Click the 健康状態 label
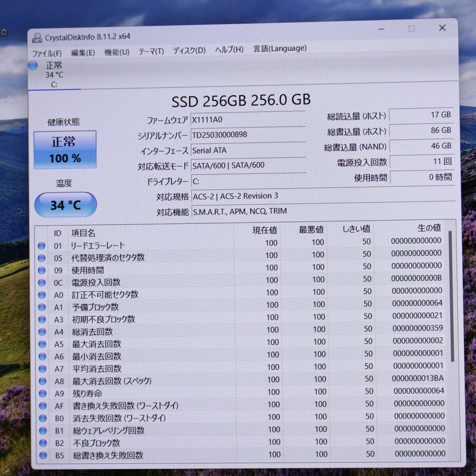Image resolution: width=476 pixels, height=476 pixels. coord(63,122)
